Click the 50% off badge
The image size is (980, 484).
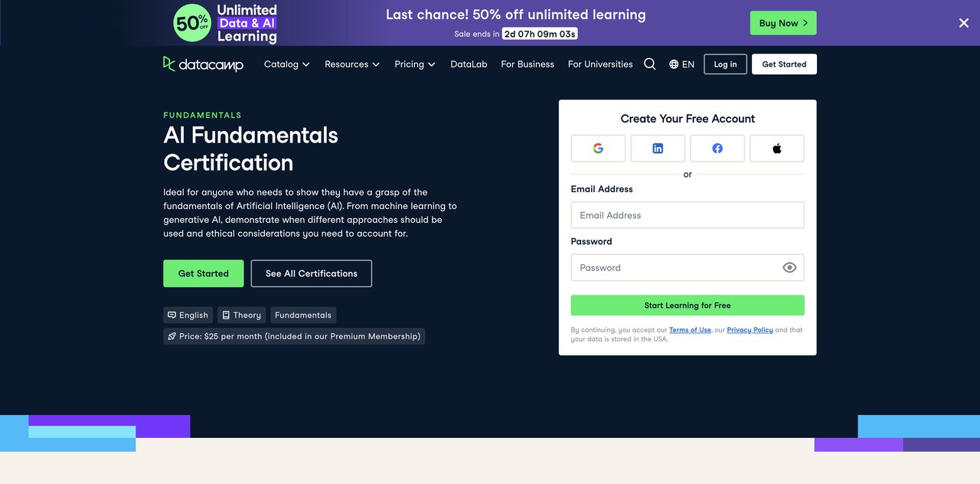(191, 22)
